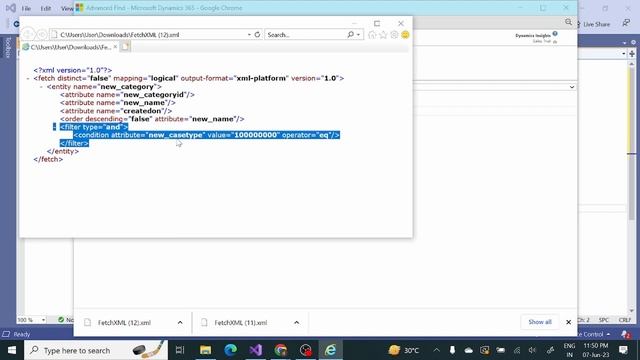Open Task View on the taskbar

(x=180, y=350)
